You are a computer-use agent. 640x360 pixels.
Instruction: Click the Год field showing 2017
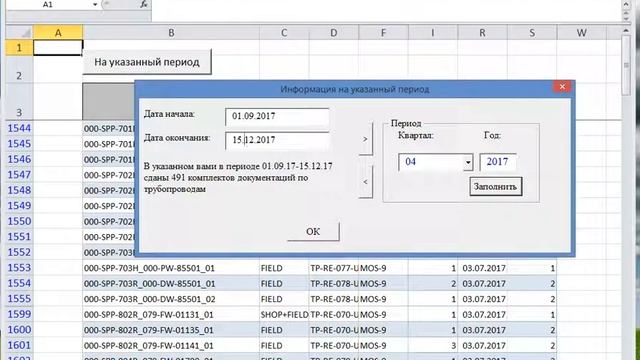pyautogui.click(x=498, y=162)
